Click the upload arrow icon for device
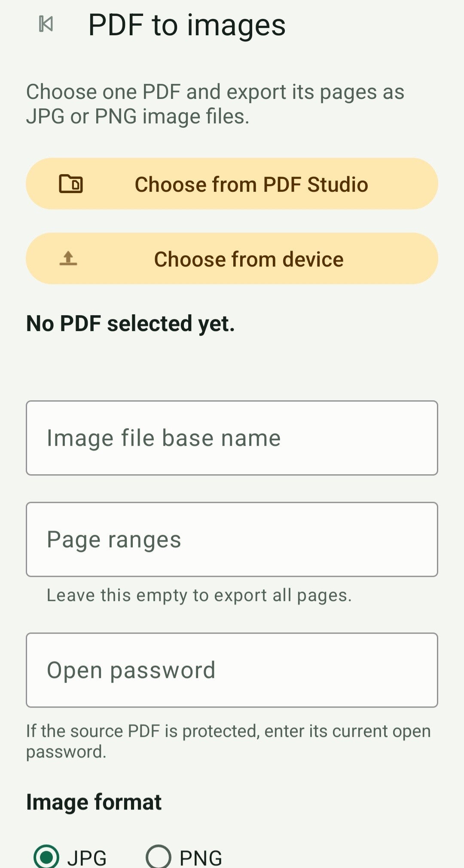 [68, 258]
